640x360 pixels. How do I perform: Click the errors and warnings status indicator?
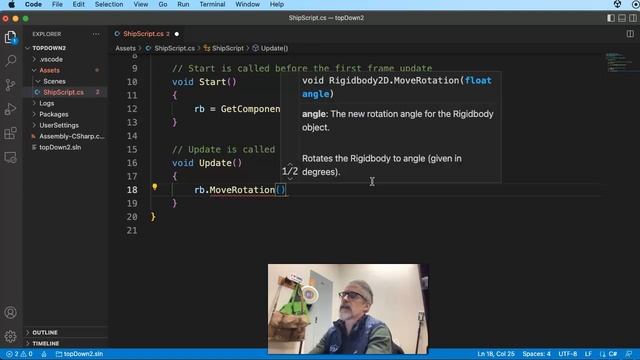click(19, 354)
